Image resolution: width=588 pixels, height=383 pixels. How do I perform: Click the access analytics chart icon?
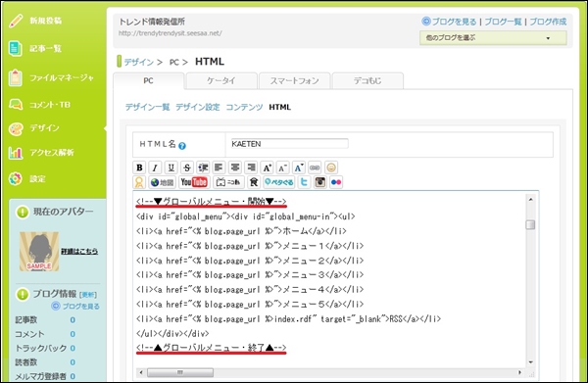[16, 153]
